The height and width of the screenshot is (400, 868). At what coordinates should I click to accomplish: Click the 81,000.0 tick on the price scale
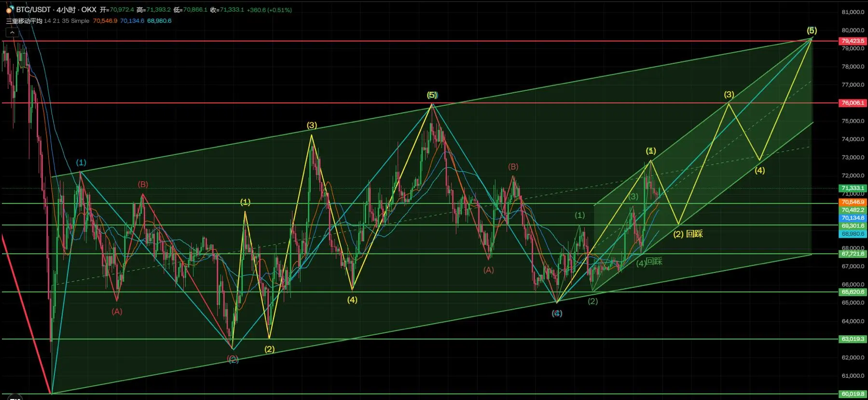[853, 12]
